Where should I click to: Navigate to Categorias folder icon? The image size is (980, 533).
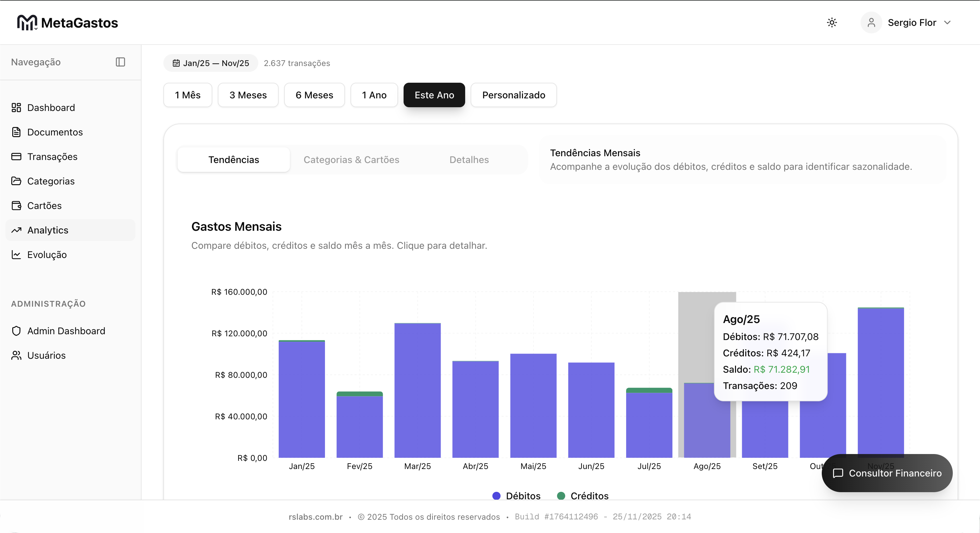[x=16, y=181]
